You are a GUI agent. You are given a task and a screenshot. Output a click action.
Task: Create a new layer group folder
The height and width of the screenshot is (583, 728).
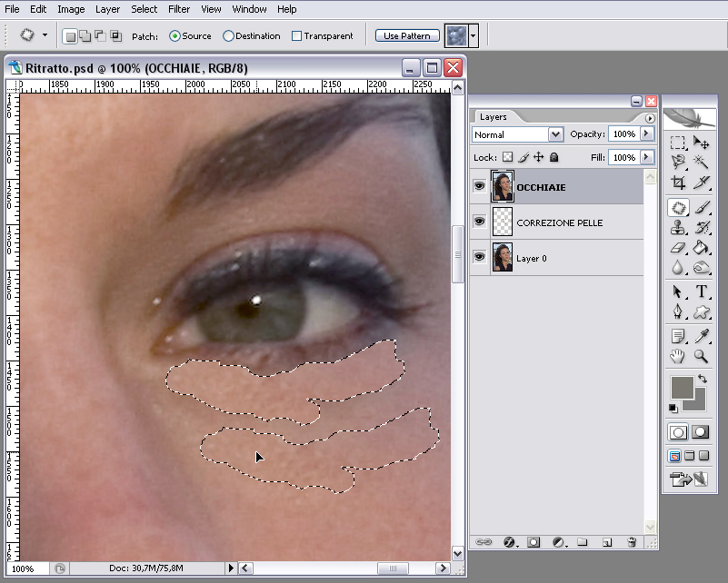click(x=583, y=542)
